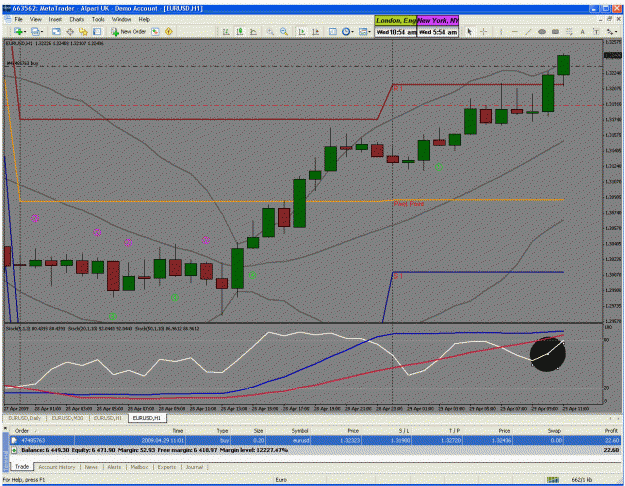625x486 pixels.
Task: Switch to the EURUSD,M30 chart tab
Action: click(67, 418)
